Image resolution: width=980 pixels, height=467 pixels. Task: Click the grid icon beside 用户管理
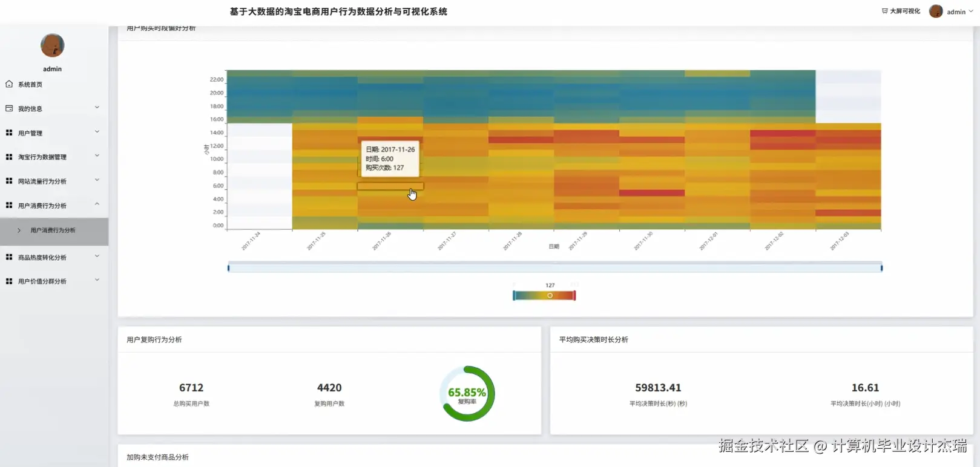(x=9, y=132)
